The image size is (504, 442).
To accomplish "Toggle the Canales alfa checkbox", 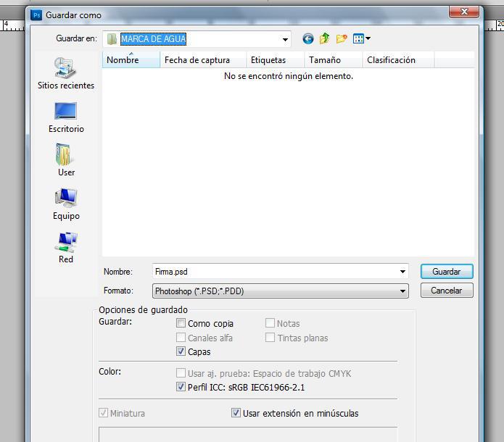I will pyautogui.click(x=181, y=337).
